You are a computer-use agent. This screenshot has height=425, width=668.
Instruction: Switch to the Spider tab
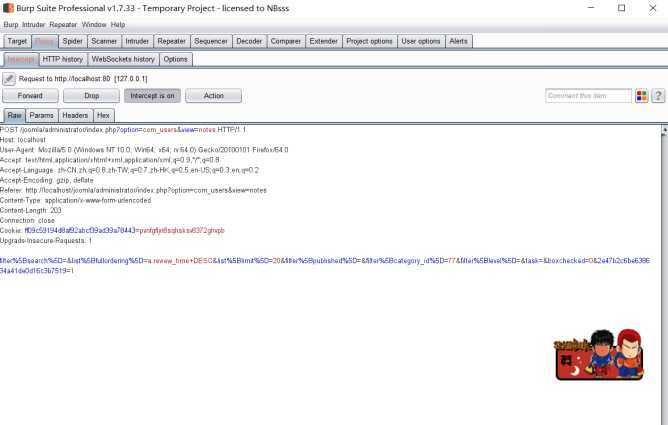[72, 41]
